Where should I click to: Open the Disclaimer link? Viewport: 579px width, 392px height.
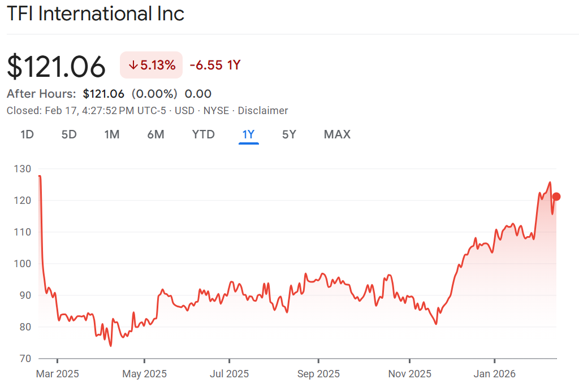[x=262, y=111]
